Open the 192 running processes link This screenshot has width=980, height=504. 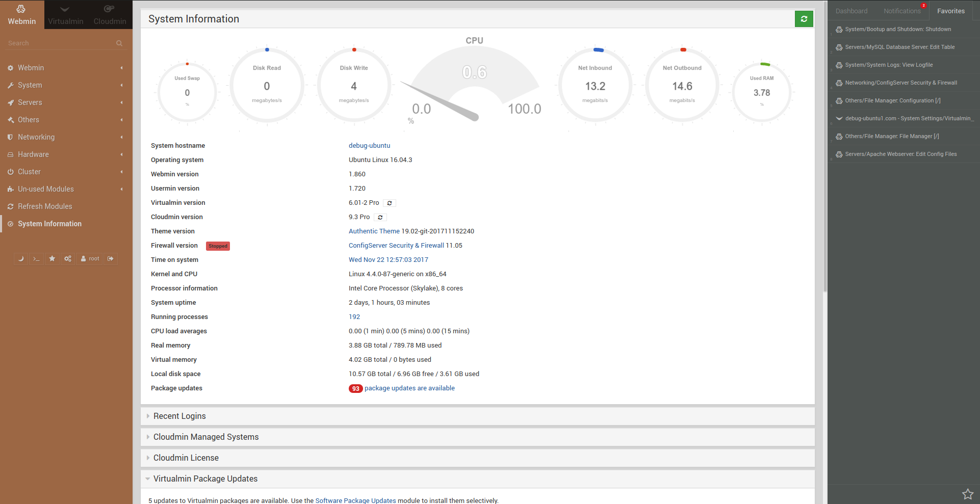pyautogui.click(x=354, y=317)
